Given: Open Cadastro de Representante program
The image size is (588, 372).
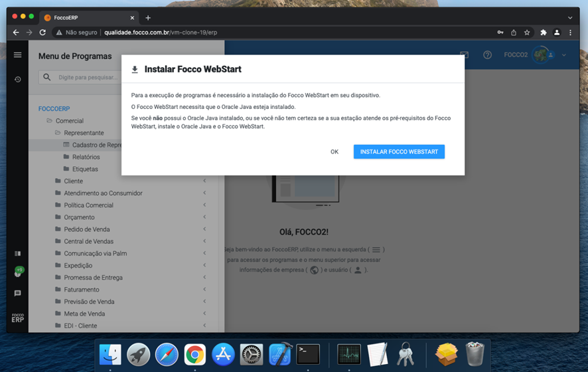Looking at the screenshot, I should tap(93, 145).
